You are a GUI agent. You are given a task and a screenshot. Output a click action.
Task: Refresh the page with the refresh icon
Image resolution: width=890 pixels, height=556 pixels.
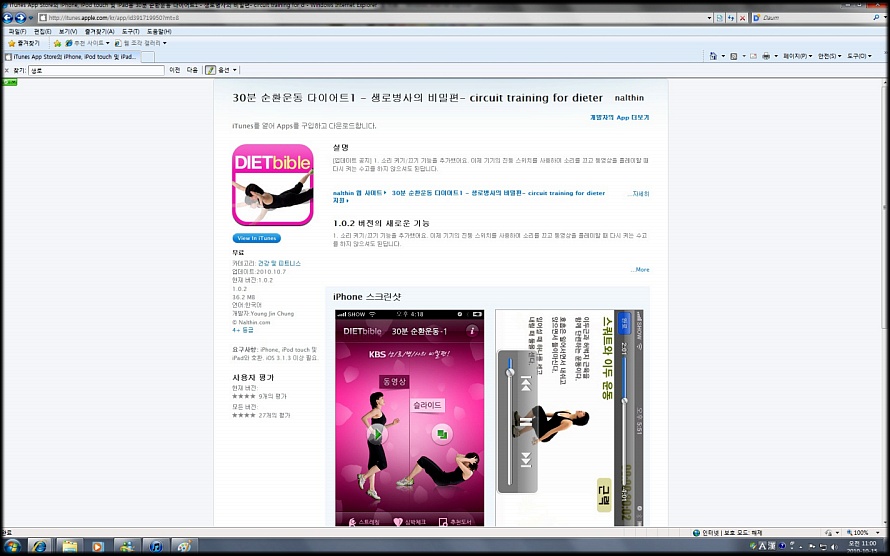point(731,18)
